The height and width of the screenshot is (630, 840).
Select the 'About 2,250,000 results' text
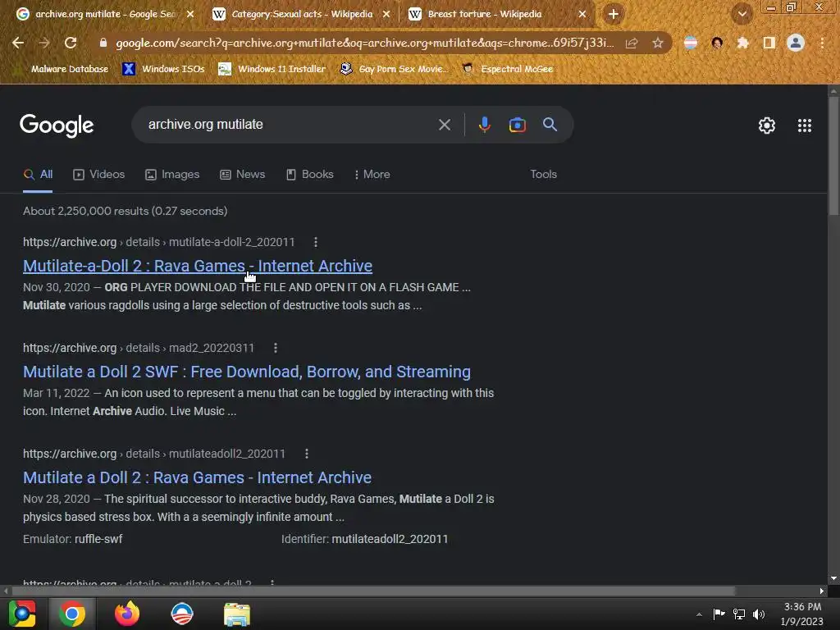[x=85, y=211]
